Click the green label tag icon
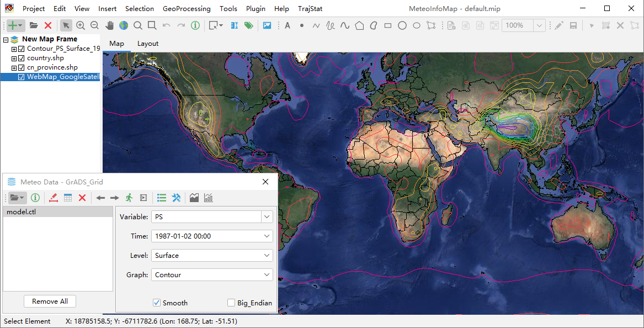 click(248, 25)
